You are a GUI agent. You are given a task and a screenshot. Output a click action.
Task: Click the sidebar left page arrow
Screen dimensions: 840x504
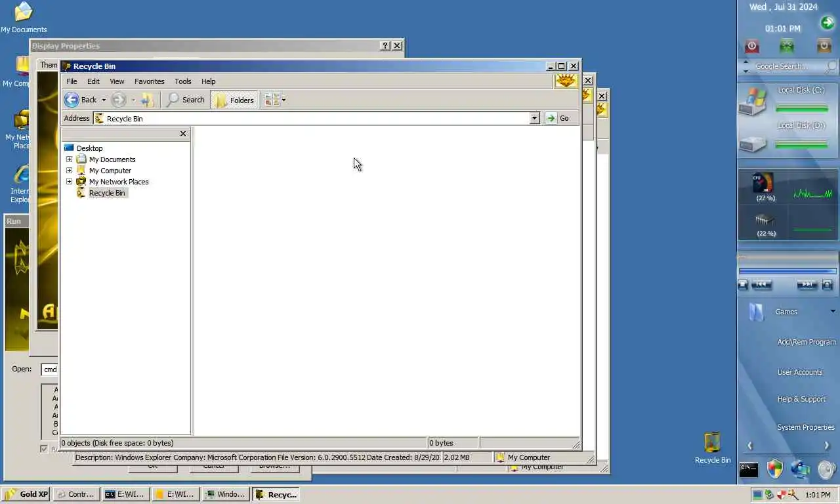(x=750, y=446)
